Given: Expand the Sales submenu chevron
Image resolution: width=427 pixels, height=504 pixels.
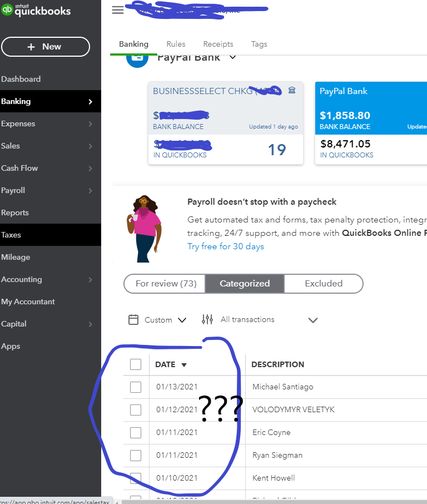Looking at the screenshot, I should click(90, 146).
